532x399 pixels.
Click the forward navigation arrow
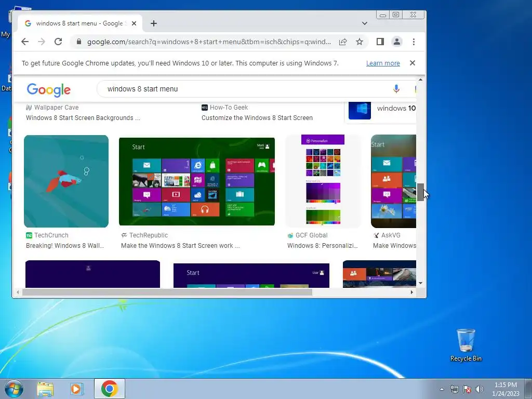(x=42, y=42)
